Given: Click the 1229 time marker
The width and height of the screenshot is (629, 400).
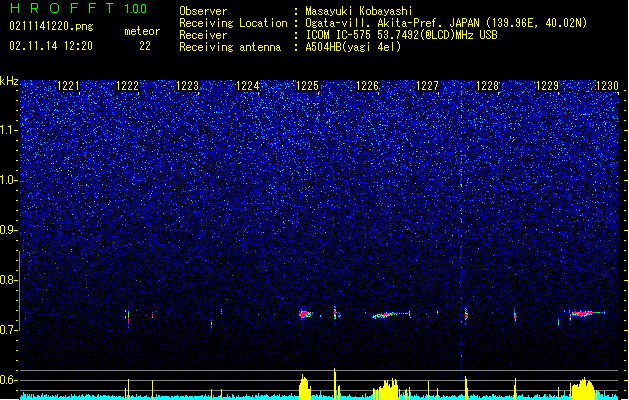Looking at the screenshot, I should click(x=548, y=86).
